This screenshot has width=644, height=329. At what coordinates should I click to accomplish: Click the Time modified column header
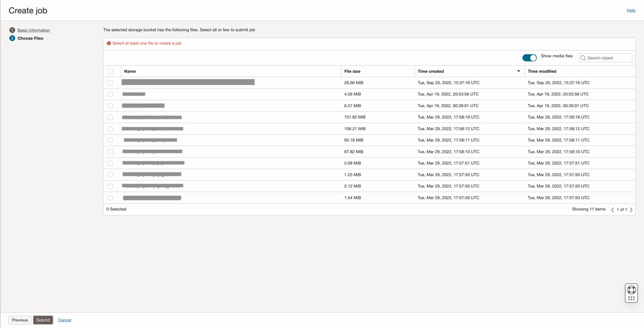542,71
